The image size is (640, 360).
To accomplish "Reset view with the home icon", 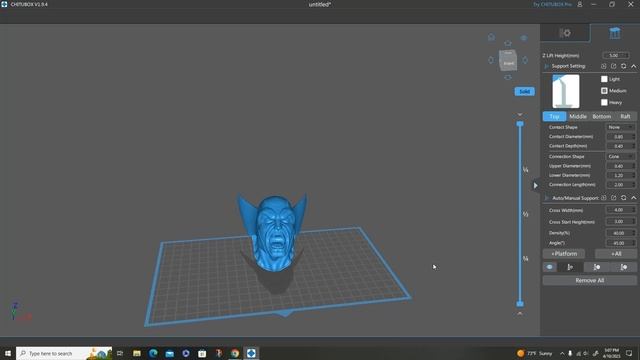I will tap(491, 38).
